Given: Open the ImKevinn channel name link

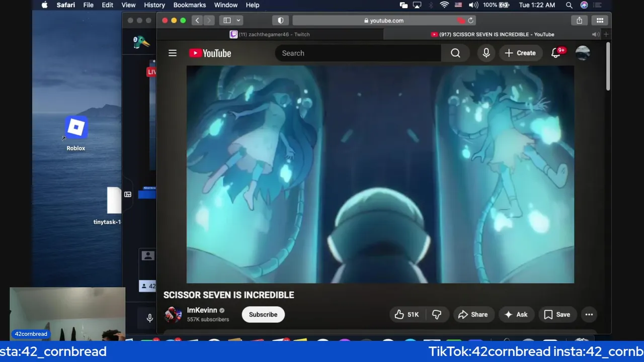Looking at the screenshot, I should 202,310.
